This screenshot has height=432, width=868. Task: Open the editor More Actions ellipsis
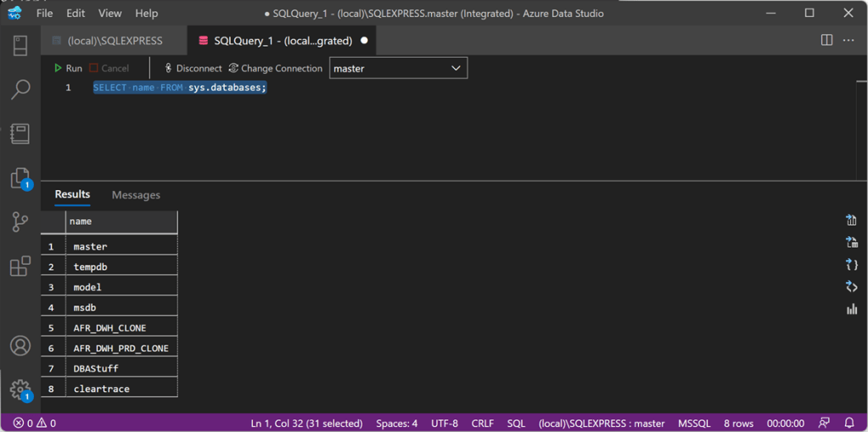tap(848, 40)
